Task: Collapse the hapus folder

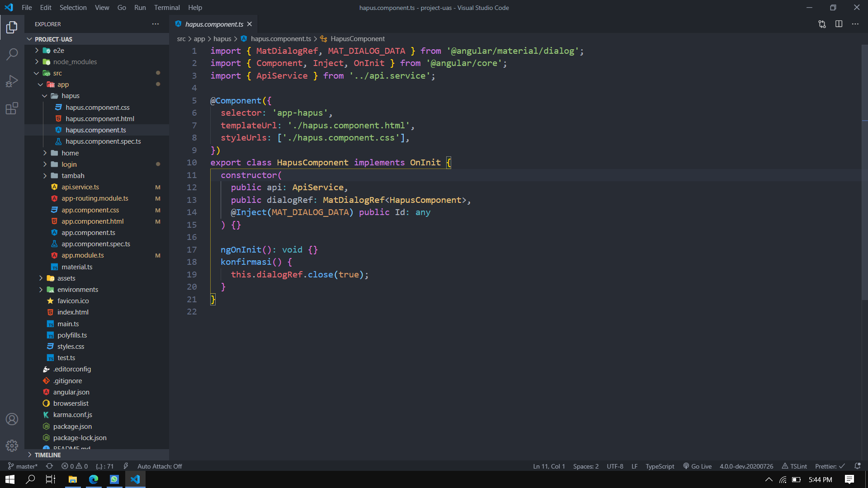Action: tap(97, 96)
